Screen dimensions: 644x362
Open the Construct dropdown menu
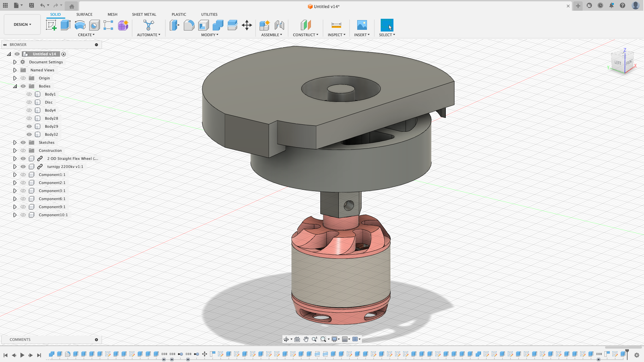coord(306,35)
